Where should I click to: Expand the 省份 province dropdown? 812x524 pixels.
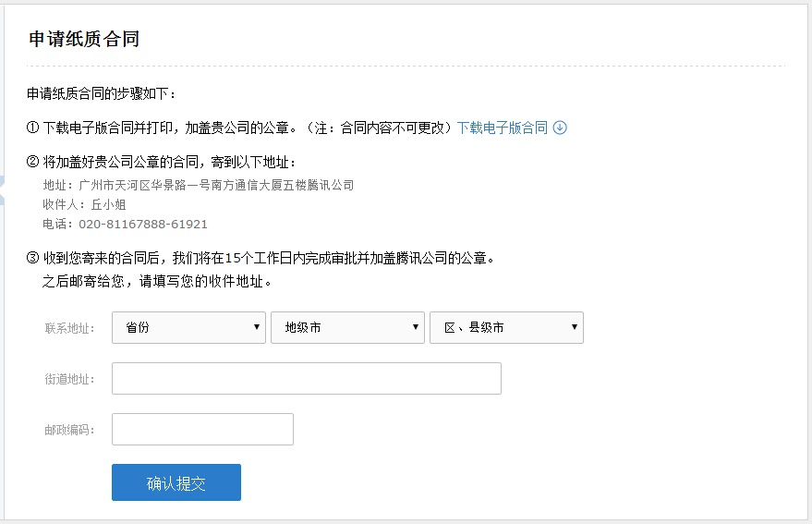tap(189, 327)
